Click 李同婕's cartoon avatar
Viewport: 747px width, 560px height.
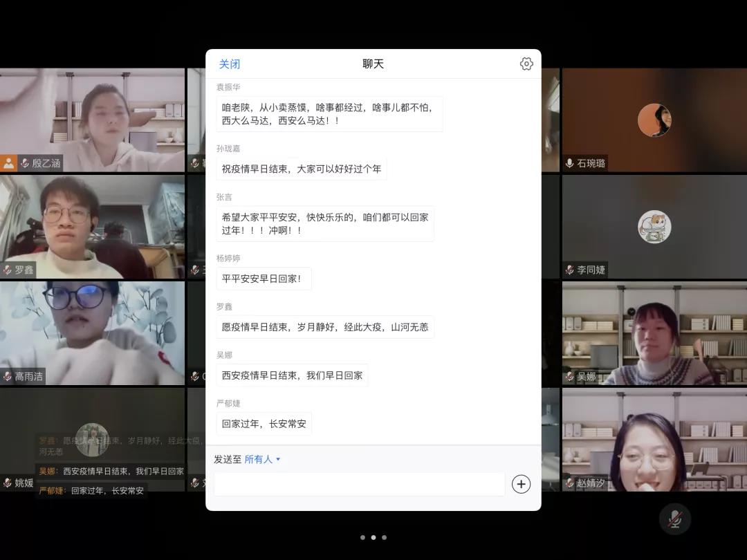(x=654, y=227)
